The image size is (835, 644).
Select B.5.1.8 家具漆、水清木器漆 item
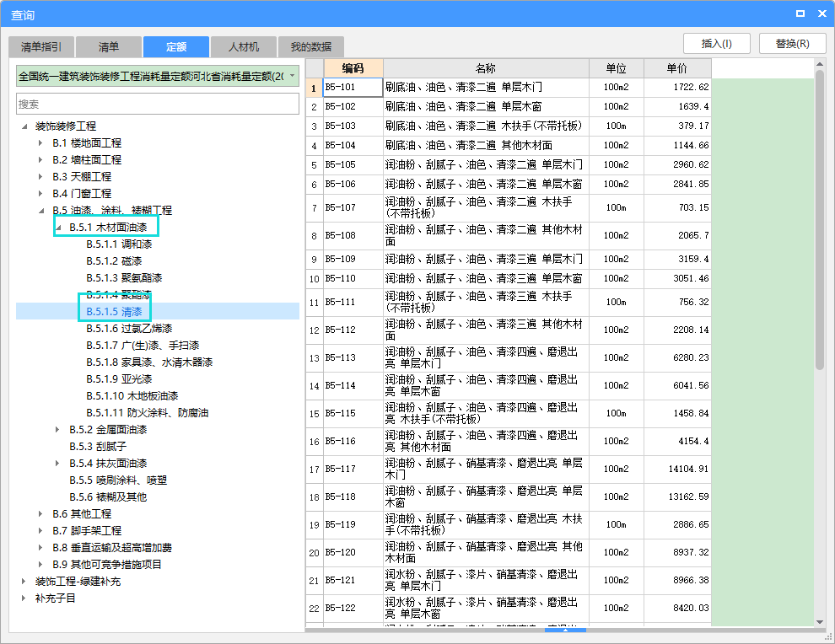[149, 362]
